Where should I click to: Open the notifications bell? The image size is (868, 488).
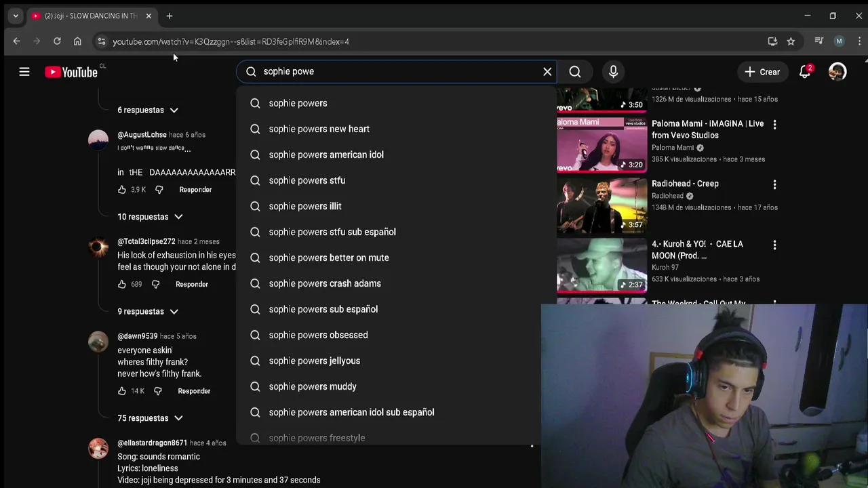tap(805, 72)
